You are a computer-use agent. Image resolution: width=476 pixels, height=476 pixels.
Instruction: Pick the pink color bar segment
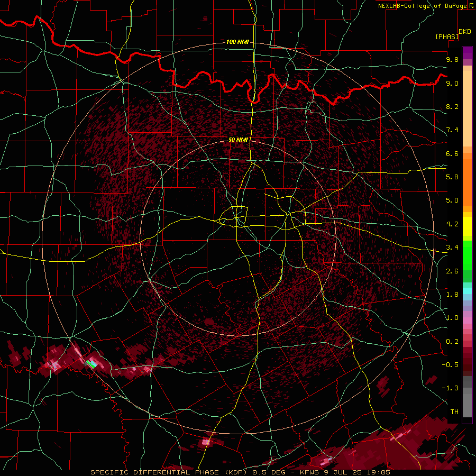(467, 321)
